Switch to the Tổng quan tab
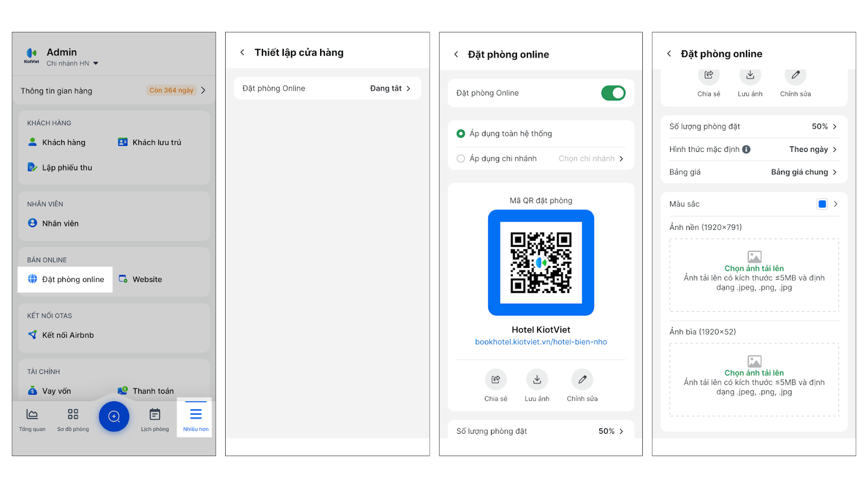868x488 pixels. pos(33,420)
